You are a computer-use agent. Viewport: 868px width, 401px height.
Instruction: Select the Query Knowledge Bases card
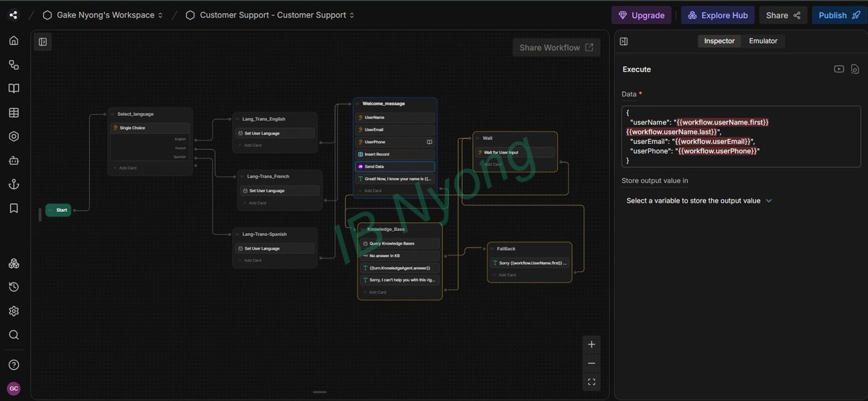click(x=400, y=243)
